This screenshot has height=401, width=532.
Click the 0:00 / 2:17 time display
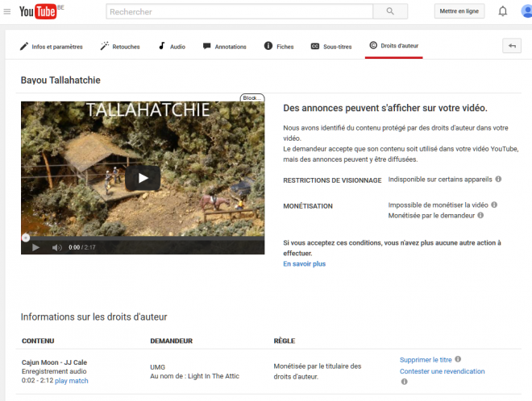click(81, 247)
